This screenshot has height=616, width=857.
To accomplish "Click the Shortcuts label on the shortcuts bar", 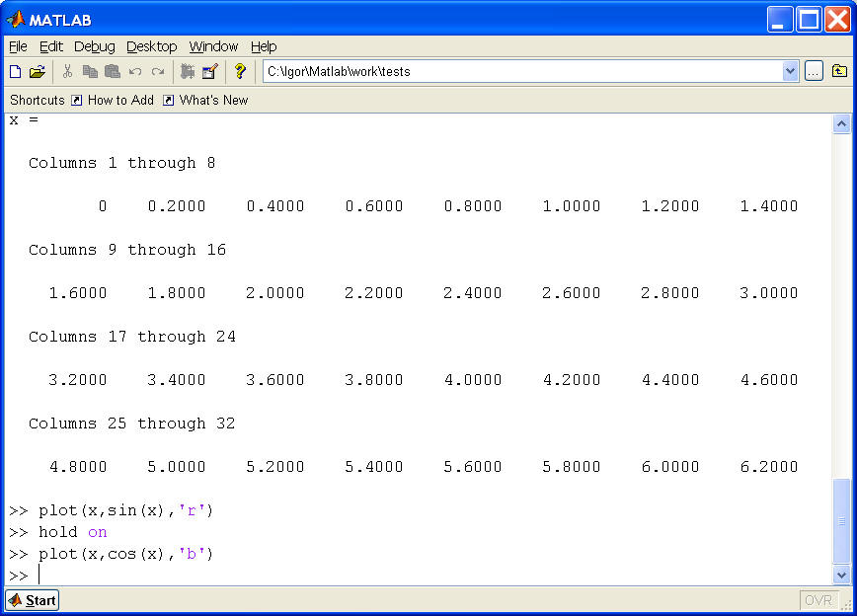I will [x=37, y=100].
